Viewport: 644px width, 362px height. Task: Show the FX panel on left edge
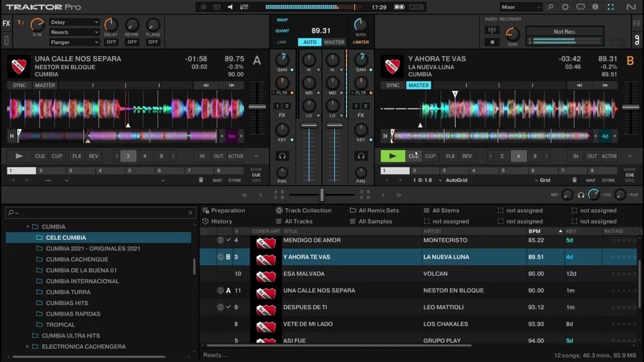click(x=6, y=24)
